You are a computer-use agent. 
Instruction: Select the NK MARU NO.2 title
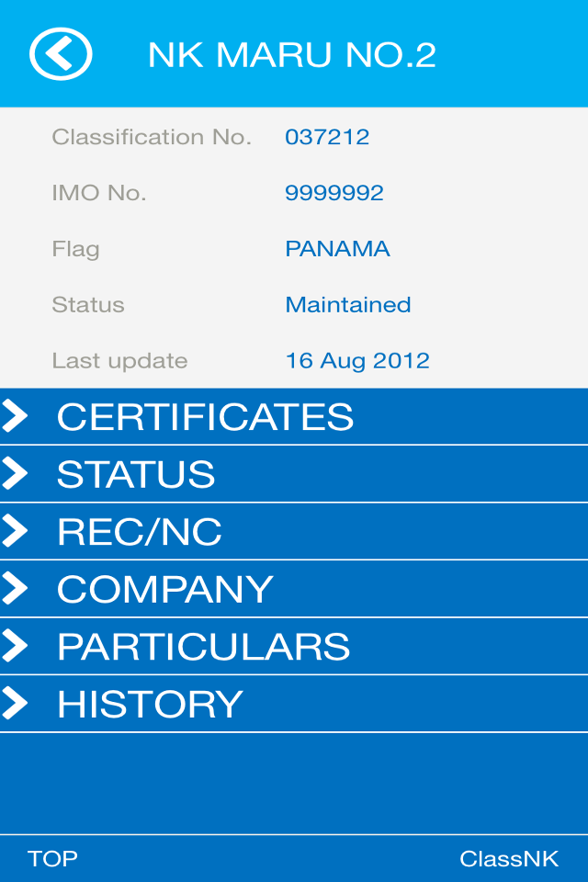pos(291,55)
